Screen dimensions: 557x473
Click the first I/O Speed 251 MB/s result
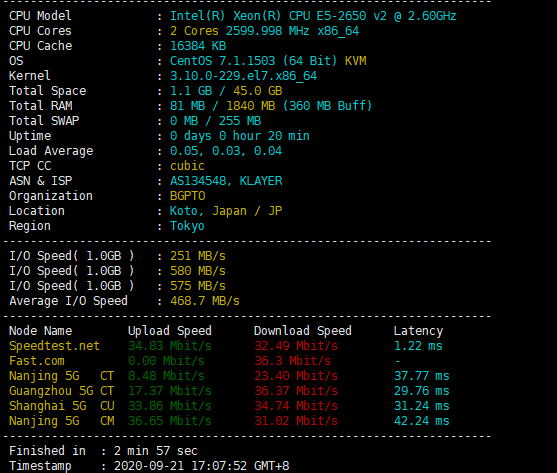click(198, 256)
